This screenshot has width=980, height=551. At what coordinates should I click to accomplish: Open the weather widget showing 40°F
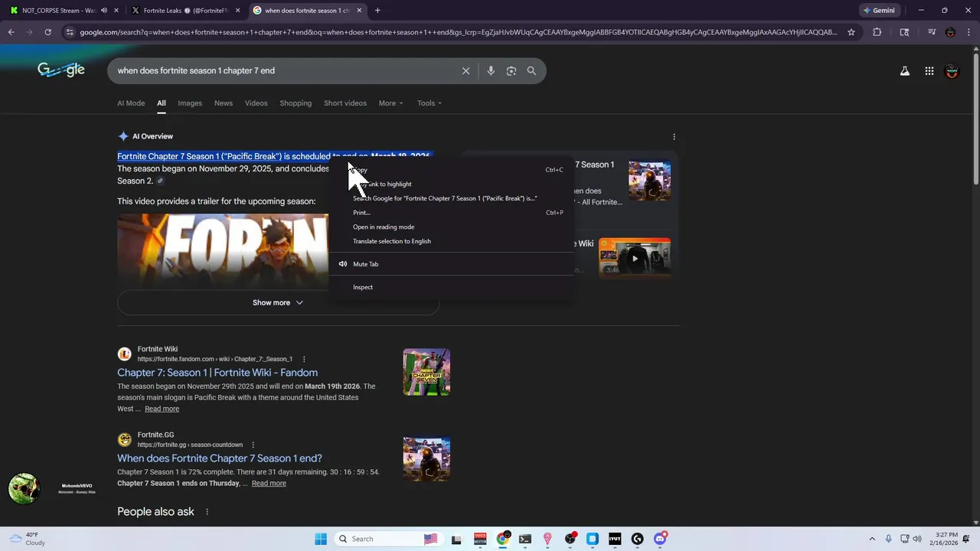pyautogui.click(x=26, y=539)
